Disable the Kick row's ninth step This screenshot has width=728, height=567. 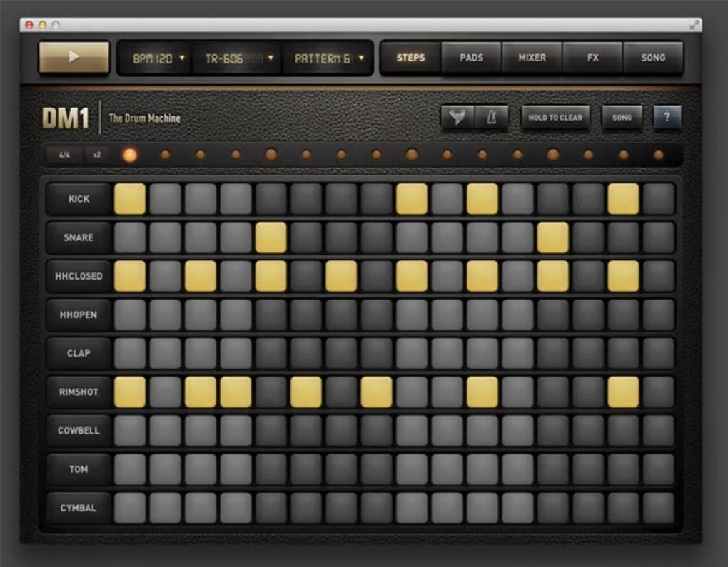tap(412, 198)
